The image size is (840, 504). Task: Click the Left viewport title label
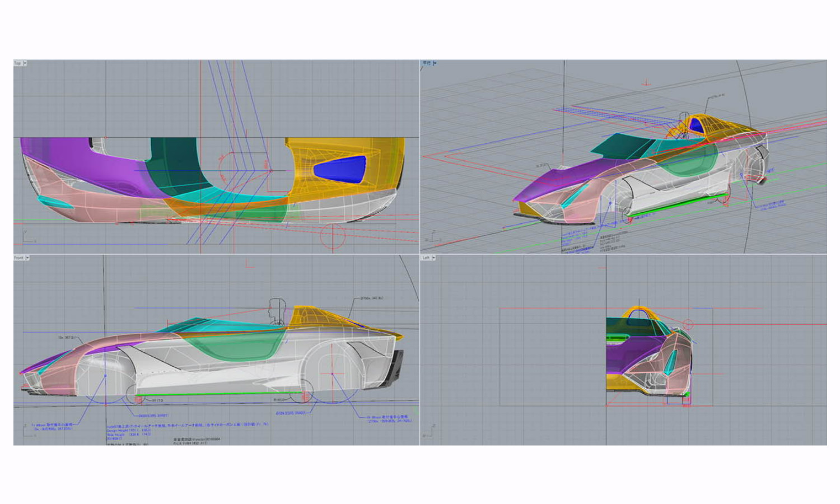coord(426,258)
